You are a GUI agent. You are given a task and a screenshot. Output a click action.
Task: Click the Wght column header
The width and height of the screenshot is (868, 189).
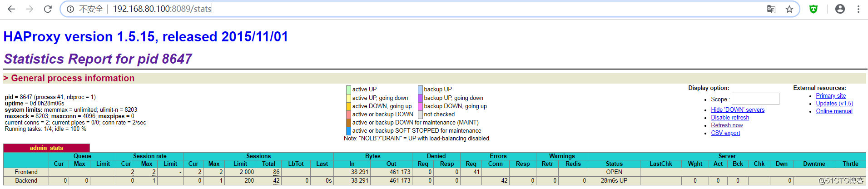click(695, 164)
